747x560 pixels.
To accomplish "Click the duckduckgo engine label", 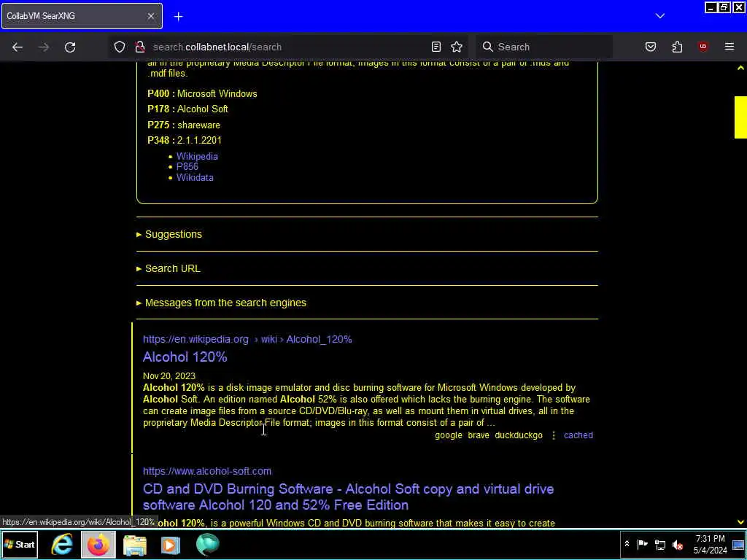I will point(519,435).
